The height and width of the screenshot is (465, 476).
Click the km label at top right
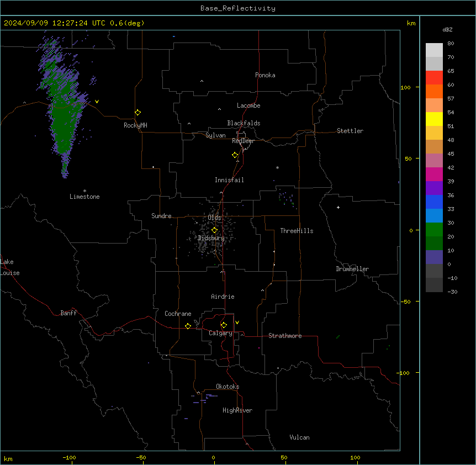point(411,23)
